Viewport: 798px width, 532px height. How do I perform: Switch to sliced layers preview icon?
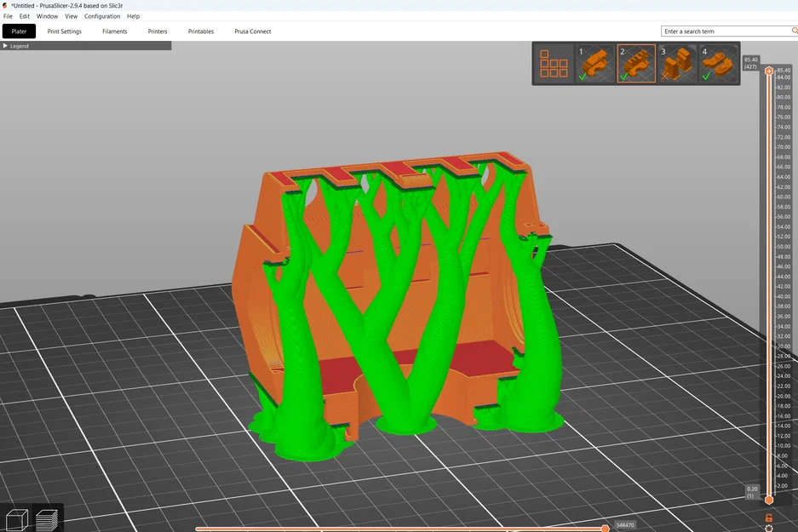48,519
